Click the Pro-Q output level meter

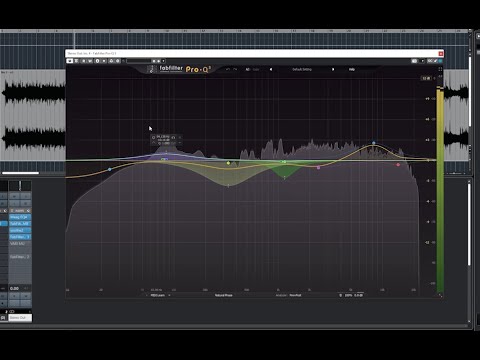tap(440, 189)
